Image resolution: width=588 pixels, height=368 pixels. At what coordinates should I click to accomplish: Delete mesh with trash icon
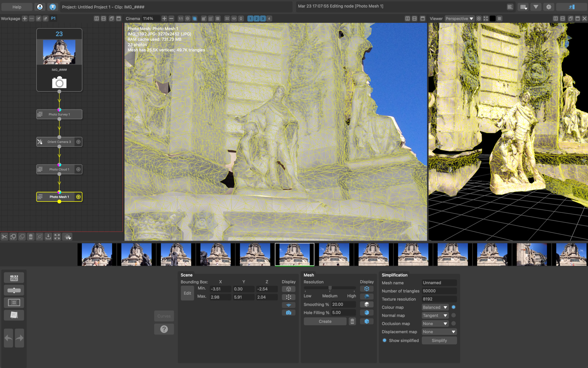[x=352, y=321]
